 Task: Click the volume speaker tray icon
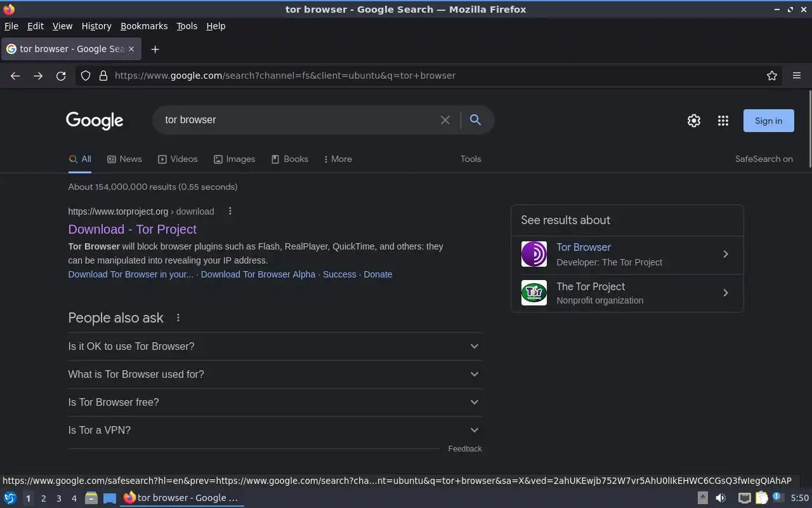(x=721, y=498)
